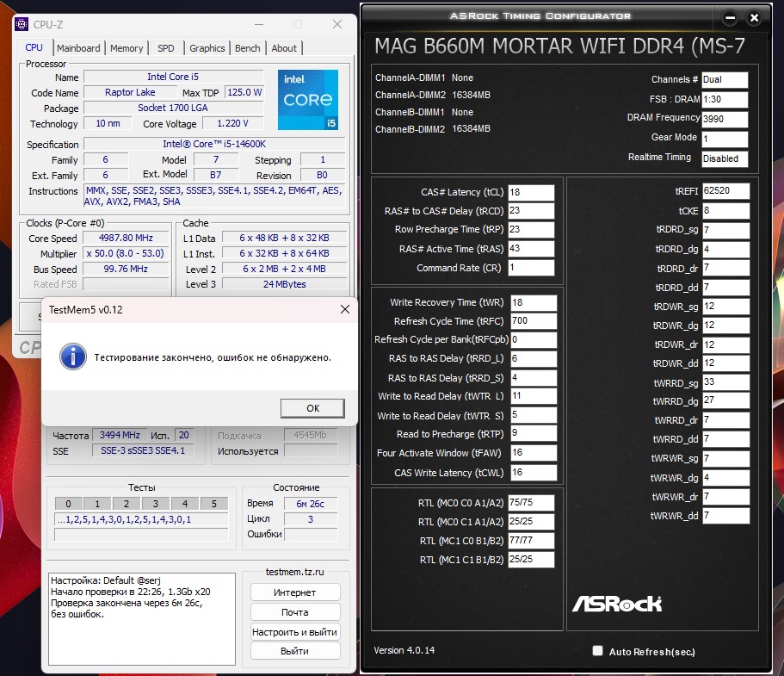This screenshot has height=676, width=784.
Task: Click the CAS Write Latency (tCWL) field
Action: [x=534, y=473]
